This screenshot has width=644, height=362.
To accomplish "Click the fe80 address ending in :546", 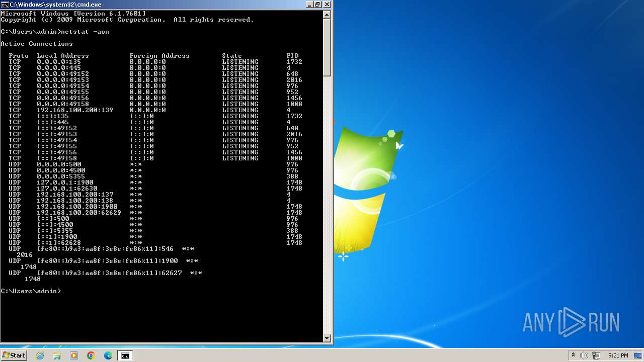I will point(105,249).
